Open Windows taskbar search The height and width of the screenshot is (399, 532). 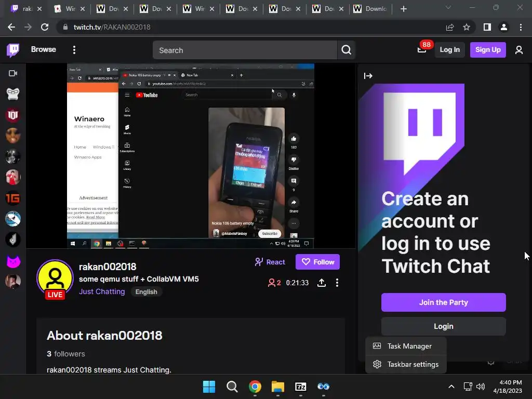232,387
